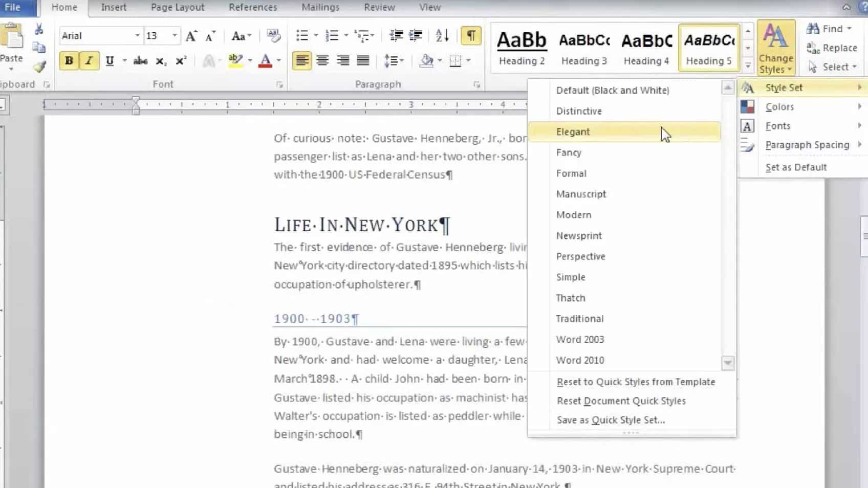Open the shading color swatch menu

click(438, 60)
